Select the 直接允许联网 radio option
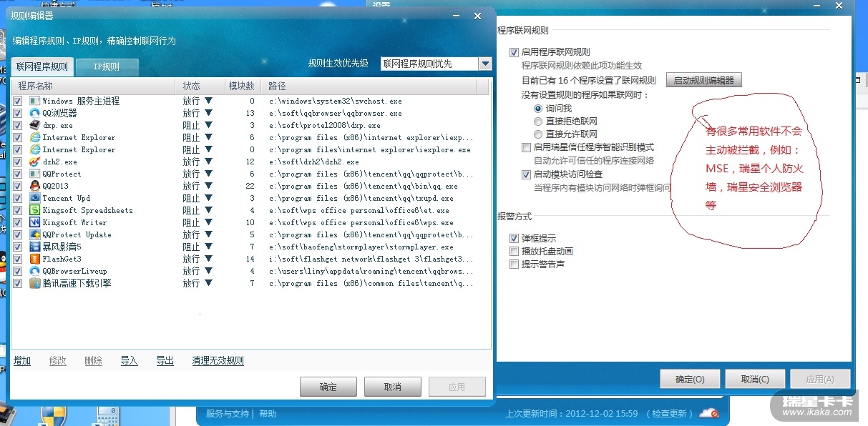Screen dimensions: 868x426 click(538, 134)
